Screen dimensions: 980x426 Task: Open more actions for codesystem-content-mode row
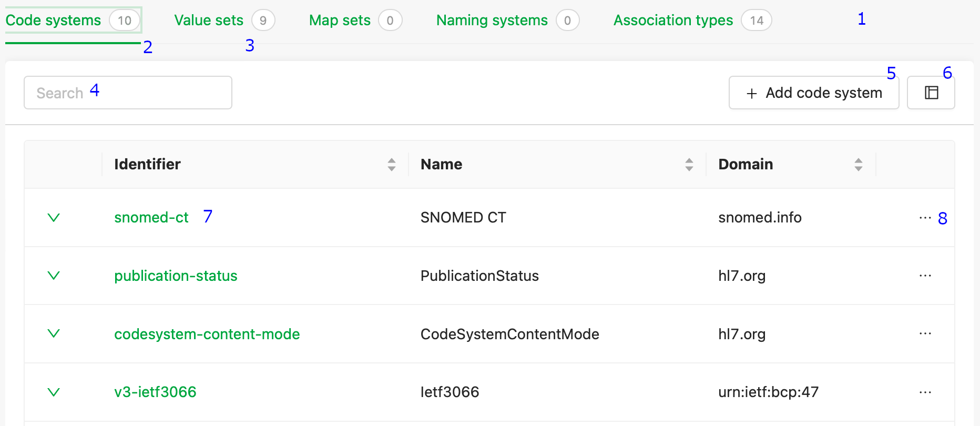(925, 333)
